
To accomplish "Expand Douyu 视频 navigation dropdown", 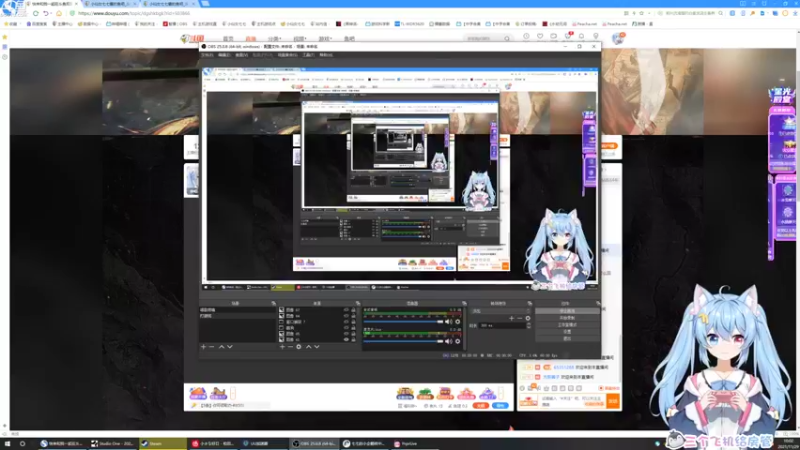I will [299, 39].
